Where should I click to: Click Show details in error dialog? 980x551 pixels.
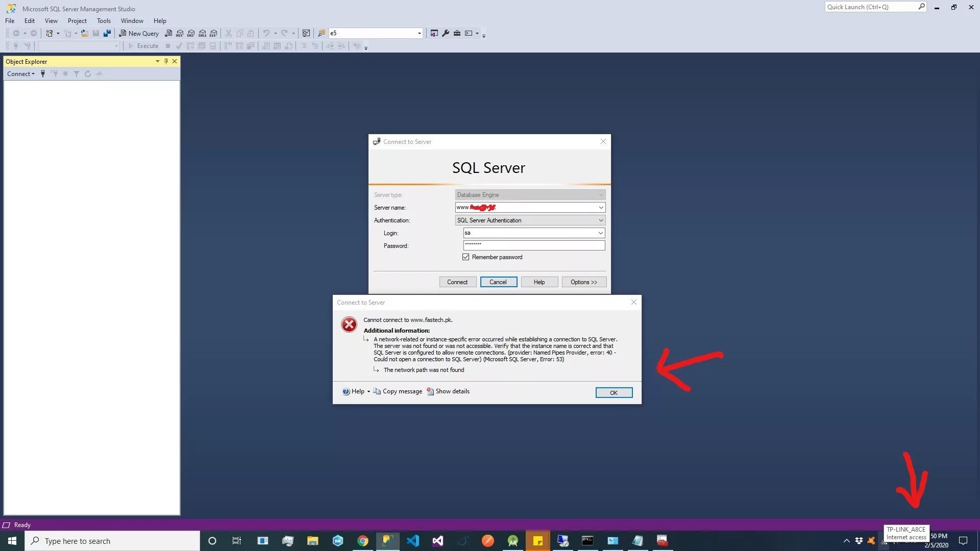[452, 391]
